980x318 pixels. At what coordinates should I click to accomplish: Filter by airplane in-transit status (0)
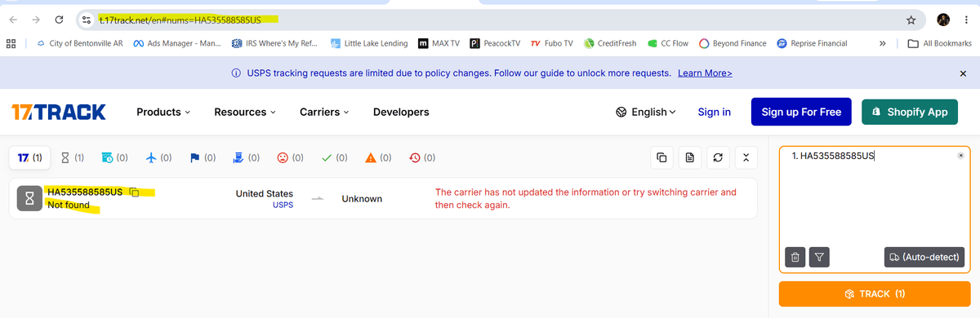point(158,157)
